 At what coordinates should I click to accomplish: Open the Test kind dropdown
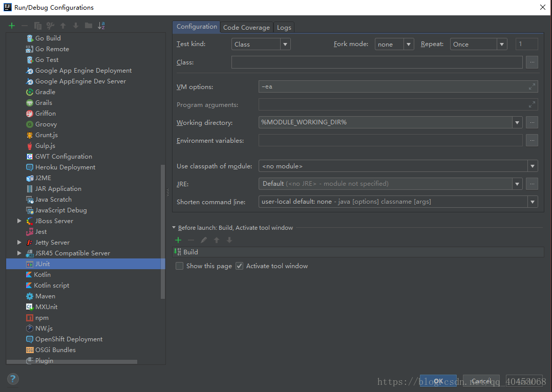[x=285, y=45]
